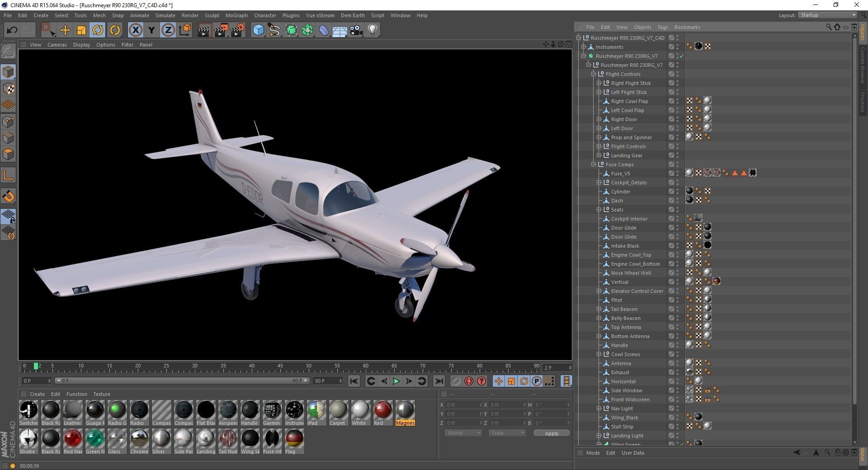The height and width of the screenshot is (470, 868).
Task: Switch the coordinate system icon
Action: [x=184, y=30]
